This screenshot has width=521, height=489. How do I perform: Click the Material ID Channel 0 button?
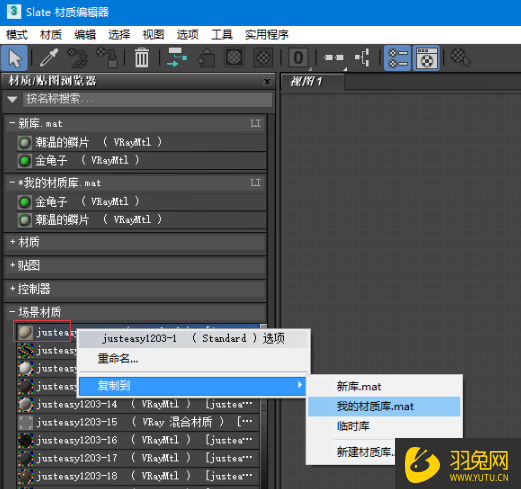click(x=298, y=58)
